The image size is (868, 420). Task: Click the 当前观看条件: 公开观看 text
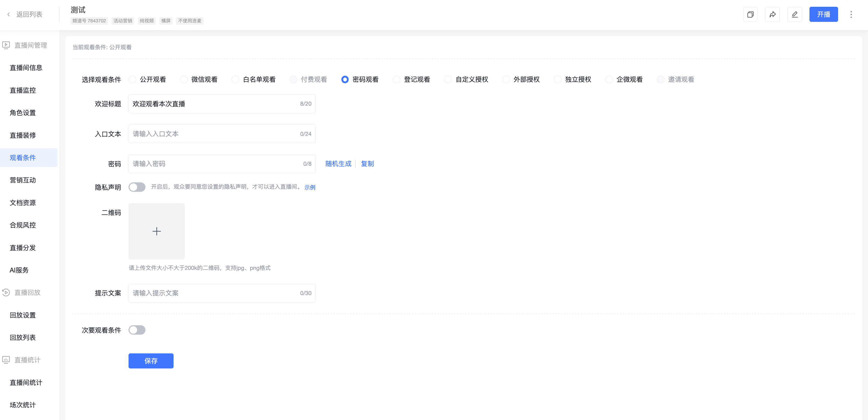tap(102, 47)
